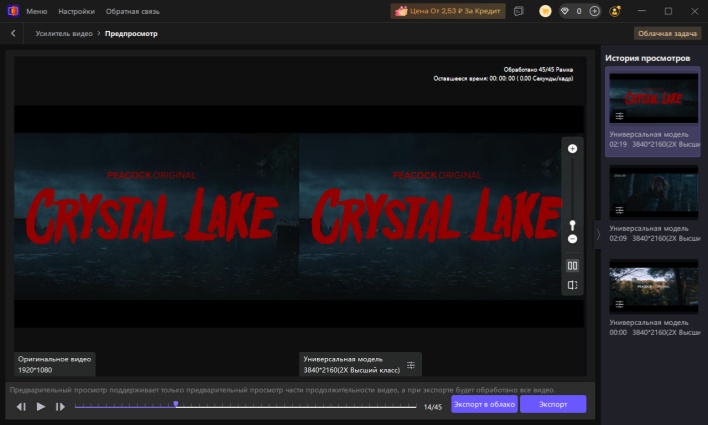Click the 00:00 history entry text

[x=654, y=327]
